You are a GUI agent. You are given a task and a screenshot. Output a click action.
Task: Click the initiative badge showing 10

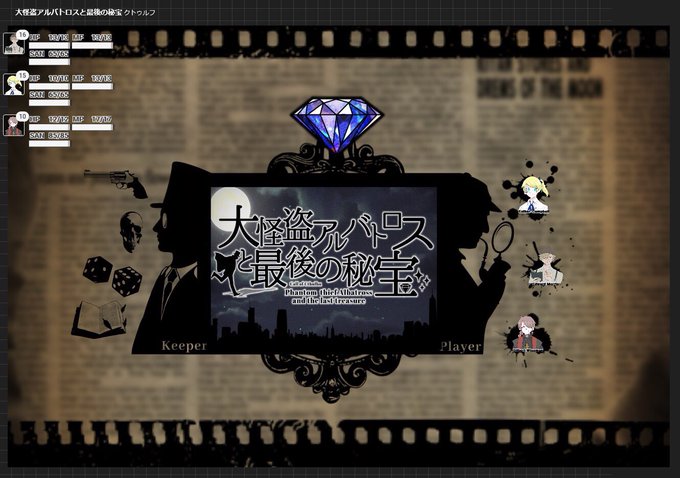point(23,116)
